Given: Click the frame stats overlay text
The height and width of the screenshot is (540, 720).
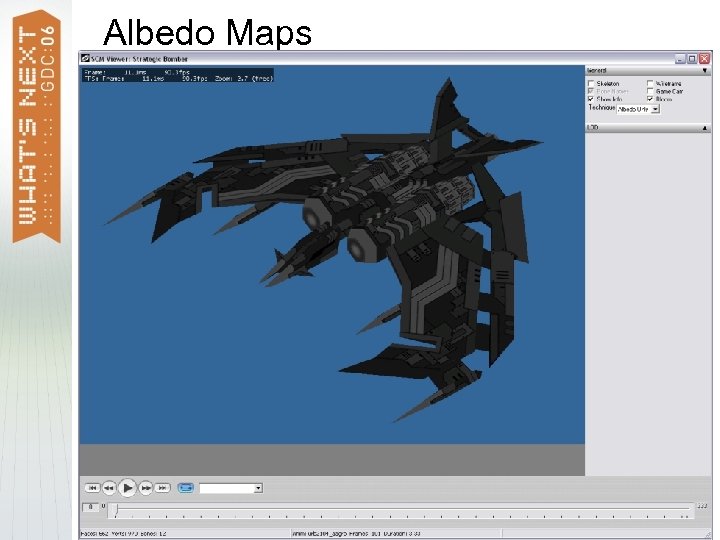Looking at the screenshot, I should coord(178,75).
